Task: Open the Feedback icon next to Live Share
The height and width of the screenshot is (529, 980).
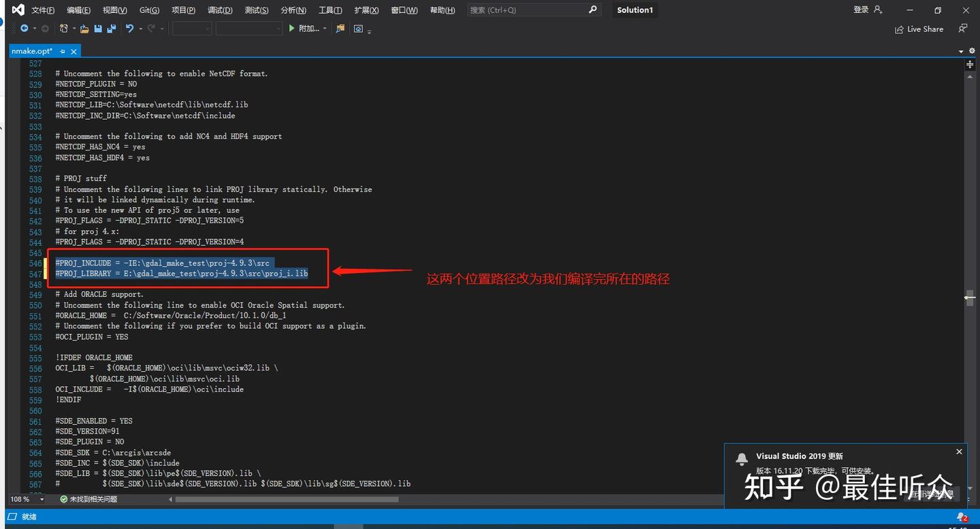Action: pyautogui.click(x=962, y=29)
